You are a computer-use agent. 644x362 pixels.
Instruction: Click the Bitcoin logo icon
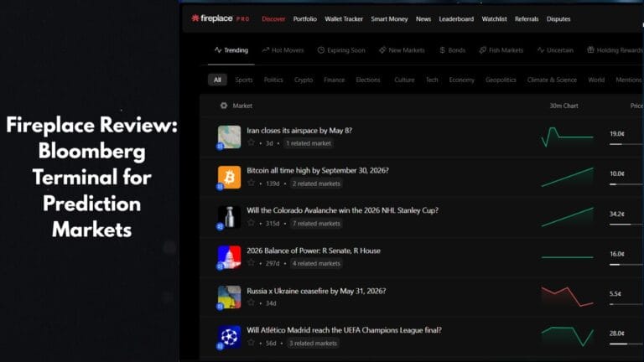pyautogui.click(x=229, y=177)
